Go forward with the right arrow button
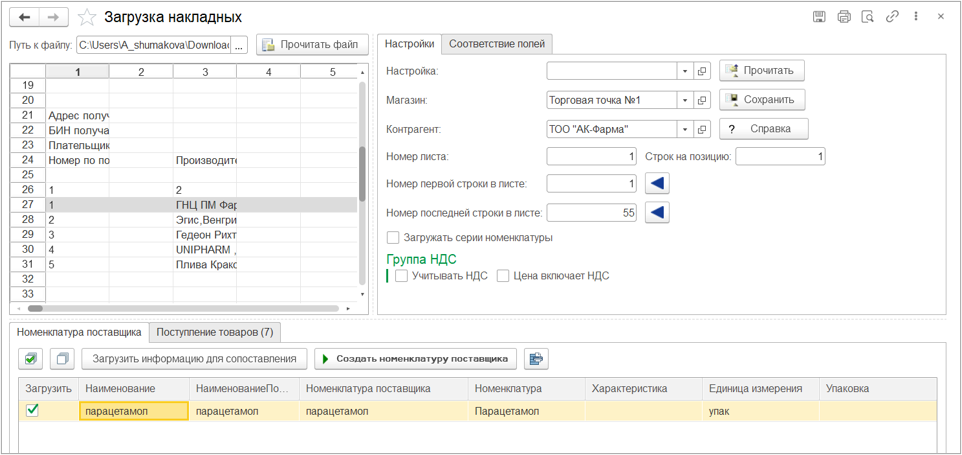The image size is (962, 455). click(53, 17)
